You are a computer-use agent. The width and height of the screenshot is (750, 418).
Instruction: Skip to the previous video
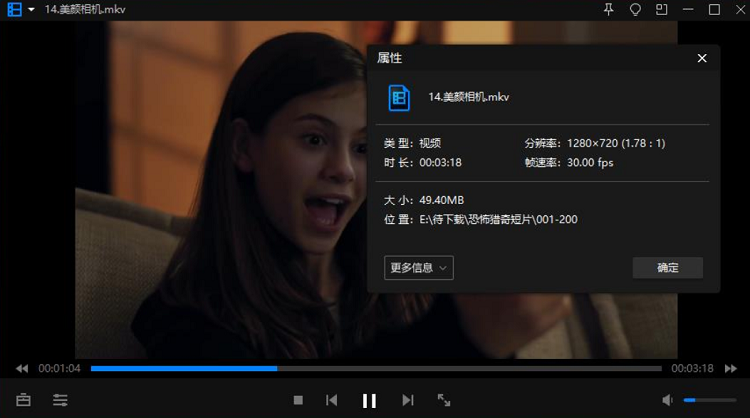(x=332, y=400)
